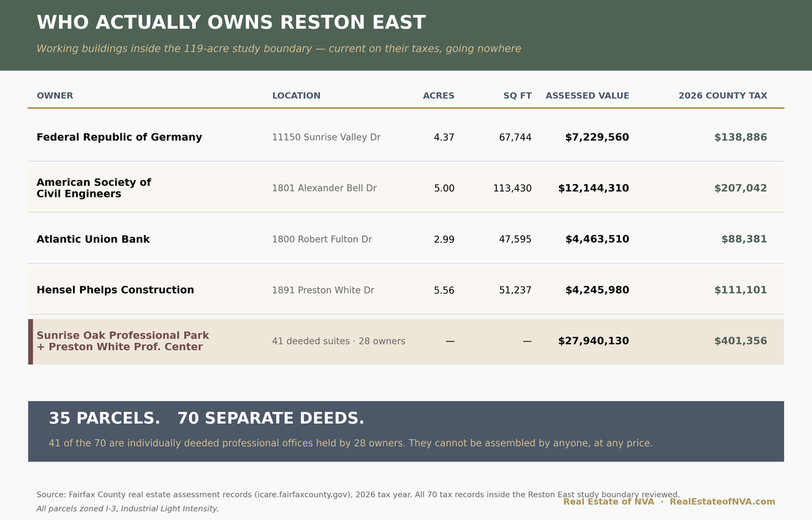The height and width of the screenshot is (520, 812).
Task: Click the 113,430 square feet value
Action: click(512, 188)
